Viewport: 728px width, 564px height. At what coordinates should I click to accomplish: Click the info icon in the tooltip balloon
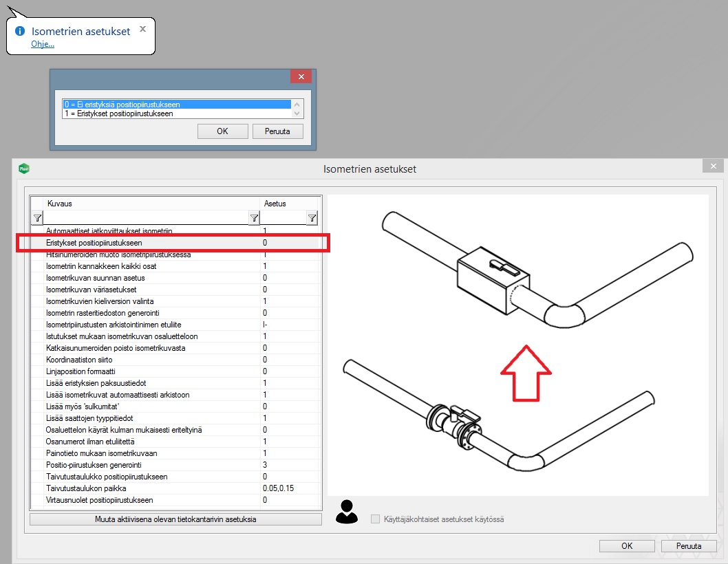(x=20, y=31)
